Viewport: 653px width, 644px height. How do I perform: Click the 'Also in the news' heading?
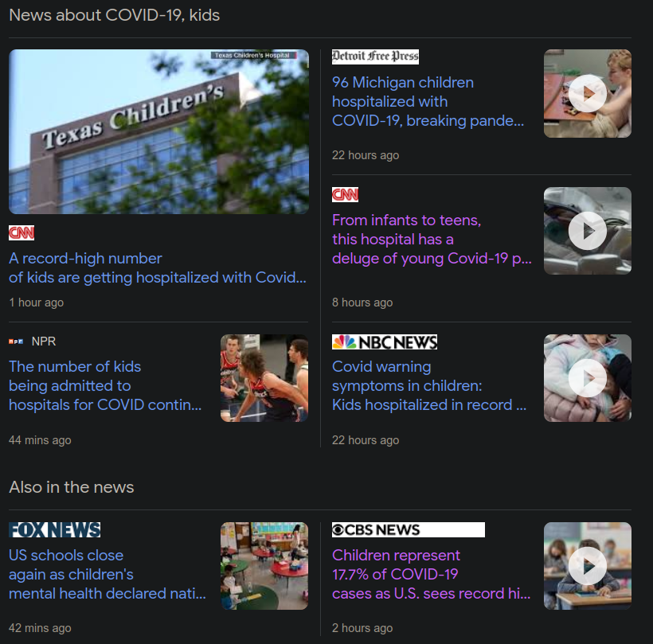click(x=71, y=487)
